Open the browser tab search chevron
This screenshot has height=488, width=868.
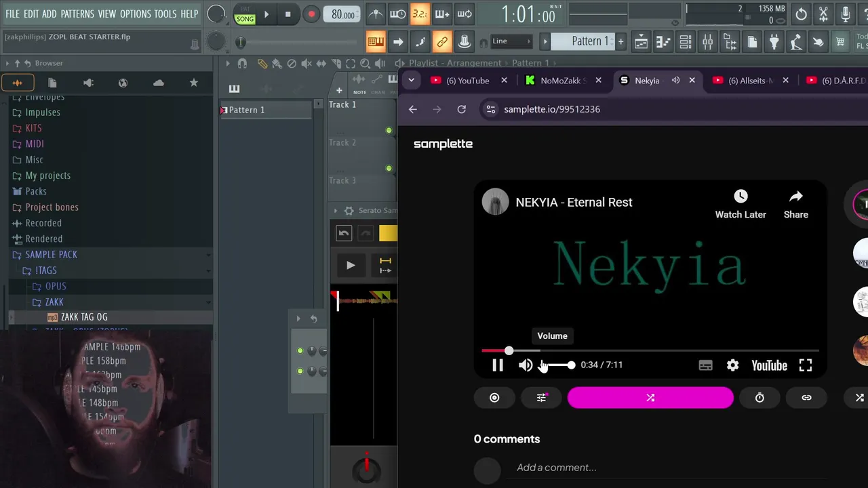[411, 80]
